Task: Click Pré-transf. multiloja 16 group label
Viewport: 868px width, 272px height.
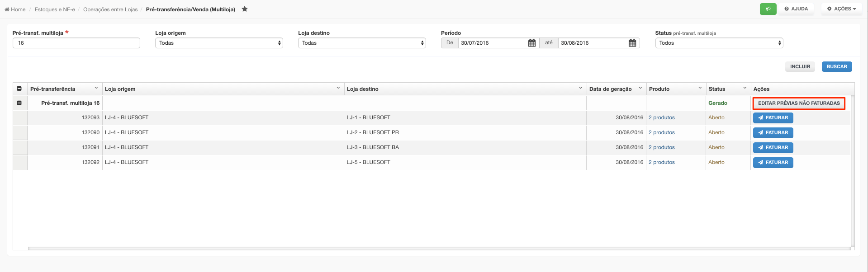Action: 70,103
